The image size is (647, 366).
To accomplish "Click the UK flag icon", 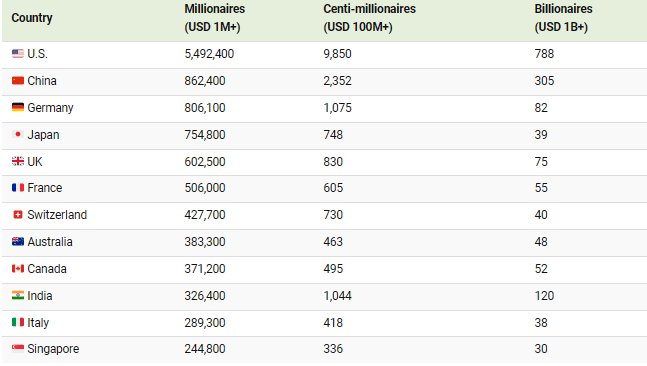I will pos(18,161).
